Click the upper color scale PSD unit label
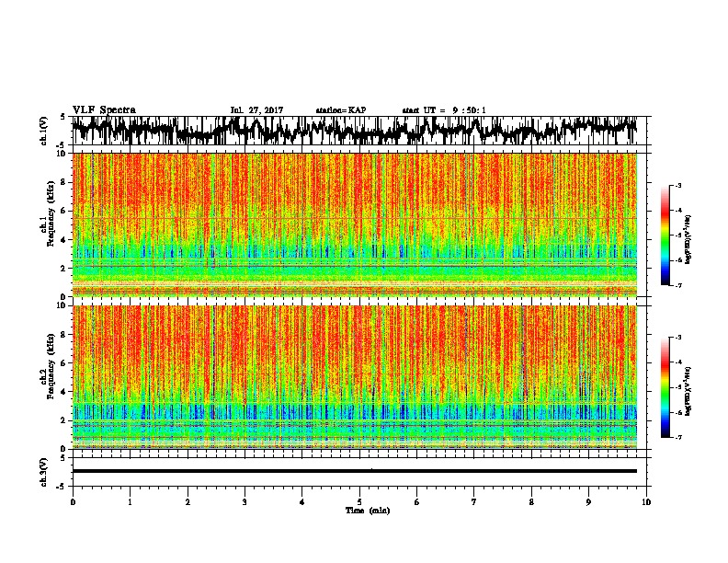This screenshot has width=728, height=563. click(x=688, y=240)
